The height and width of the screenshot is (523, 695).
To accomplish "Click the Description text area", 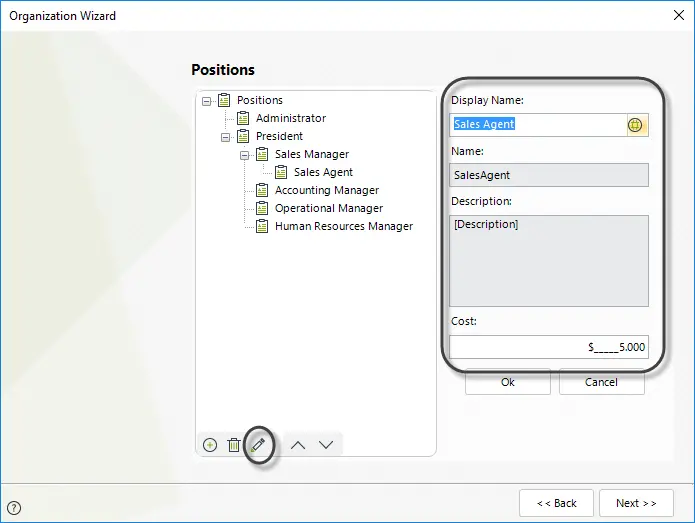I will [549, 261].
